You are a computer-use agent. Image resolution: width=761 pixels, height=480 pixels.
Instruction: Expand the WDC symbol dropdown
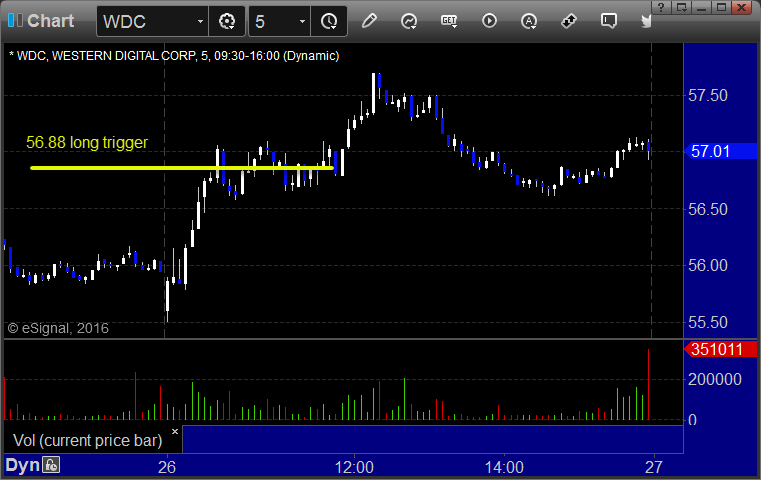pyautogui.click(x=200, y=22)
